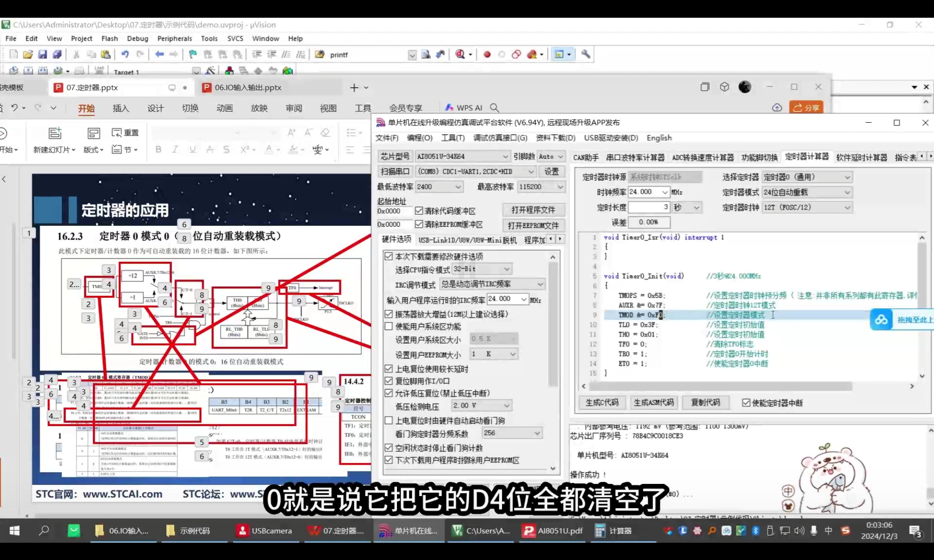The height and width of the screenshot is (560, 934).
Task: Expand the 定时器模式 dropdown
Action: (847, 192)
